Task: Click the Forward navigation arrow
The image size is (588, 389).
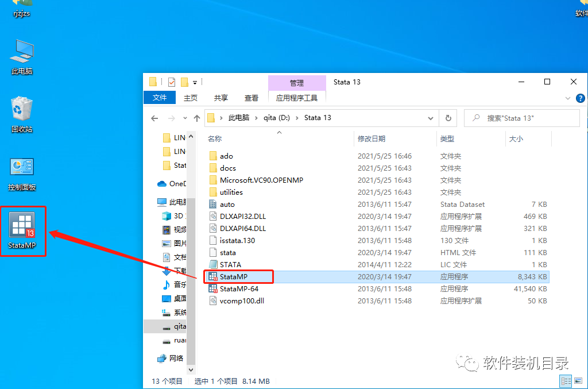Action: 171,118
